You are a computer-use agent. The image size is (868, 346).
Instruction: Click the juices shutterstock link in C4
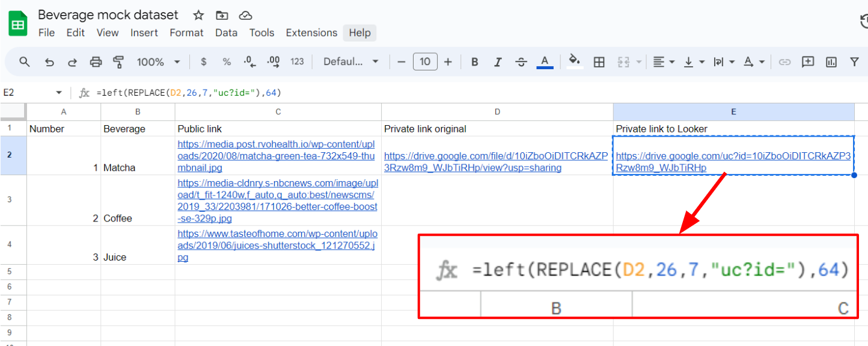pos(275,245)
